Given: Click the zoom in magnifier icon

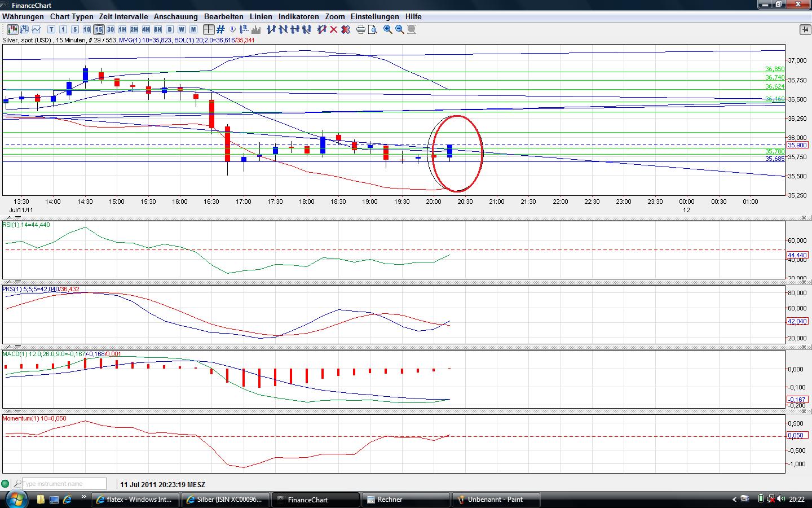Looking at the screenshot, I should pos(388,29).
